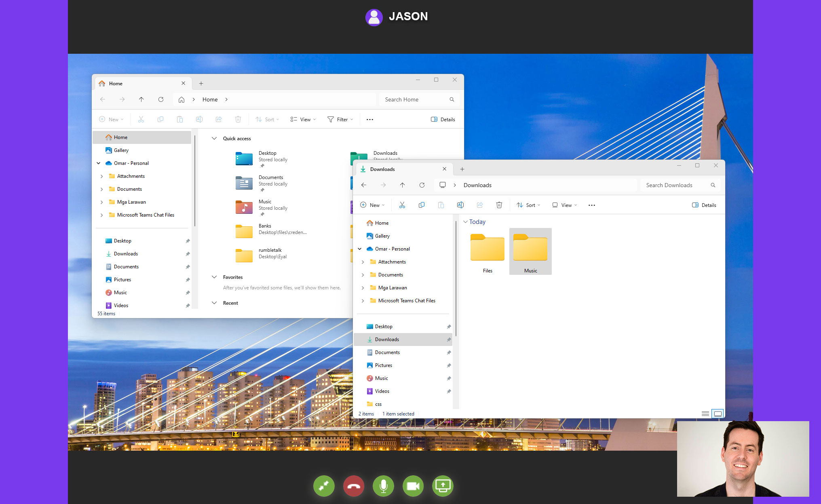Click Rename icon in Downloads toolbar
The image size is (821, 504).
[x=460, y=205]
